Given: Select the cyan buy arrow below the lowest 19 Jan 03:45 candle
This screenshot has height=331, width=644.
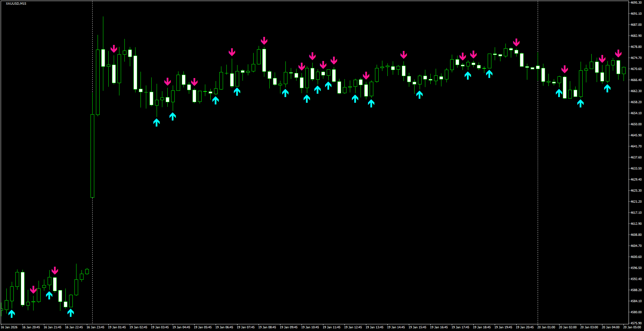Looking at the screenshot, I should coord(157,122).
